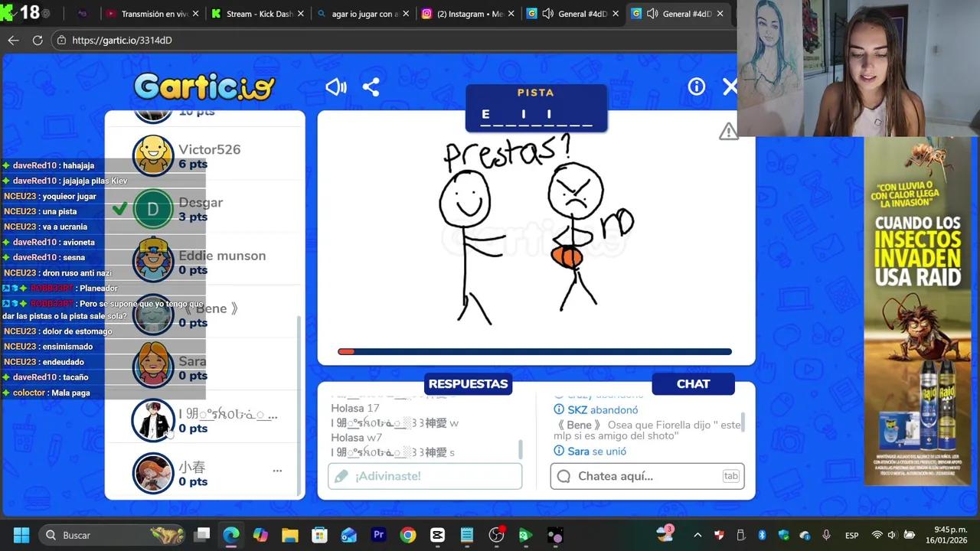
Task: Select the CHAT tab header
Action: point(693,384)
